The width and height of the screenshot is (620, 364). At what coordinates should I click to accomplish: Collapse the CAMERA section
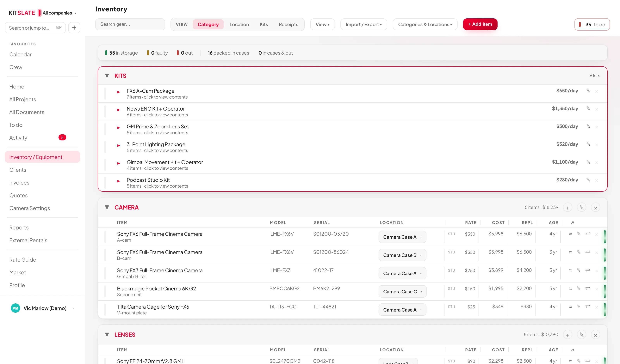click(107, 207)
